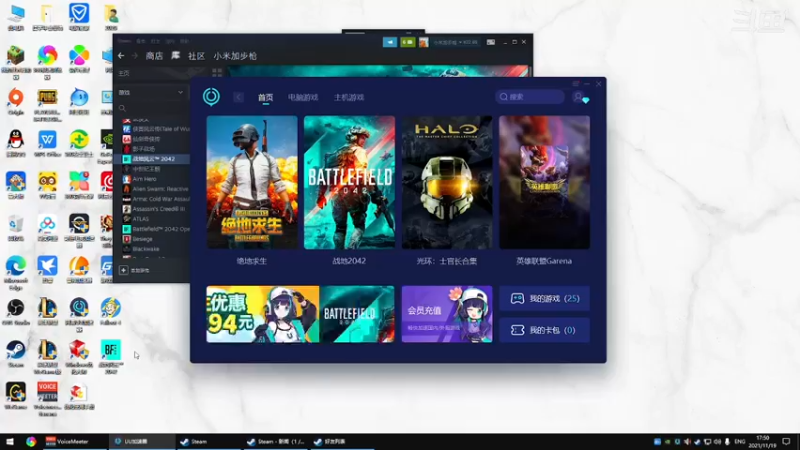Image resolution: width=800 pixels, height=450 pixels.
Task: Open the user profile icon in UU accelerator
Action: pos(579,97)
